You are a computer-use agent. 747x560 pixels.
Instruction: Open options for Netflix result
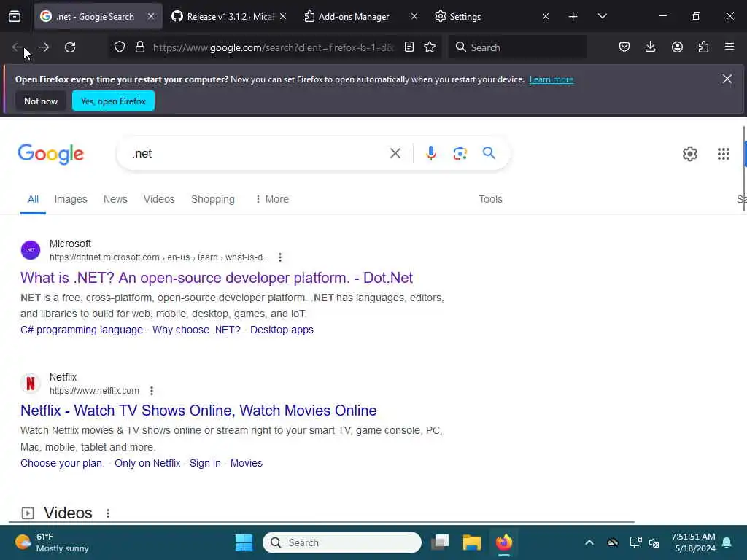[x=152, y=391]
